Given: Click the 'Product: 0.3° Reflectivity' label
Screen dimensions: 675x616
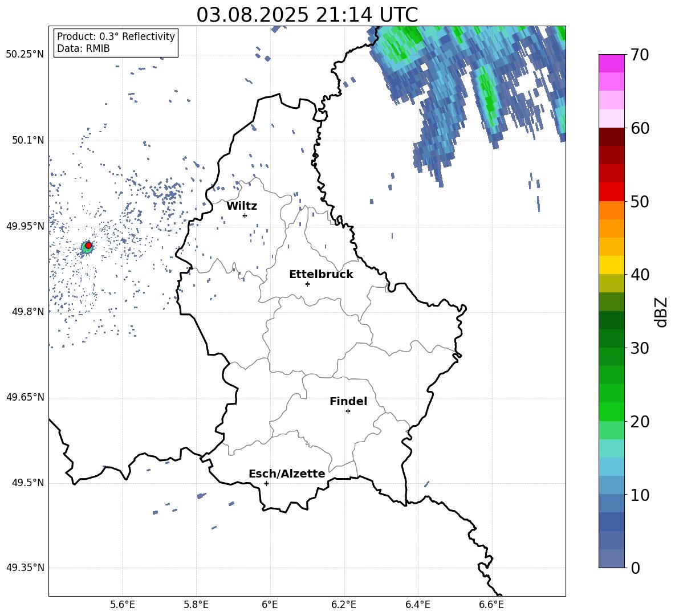Looking at the screenshot, I should (116, 36).
